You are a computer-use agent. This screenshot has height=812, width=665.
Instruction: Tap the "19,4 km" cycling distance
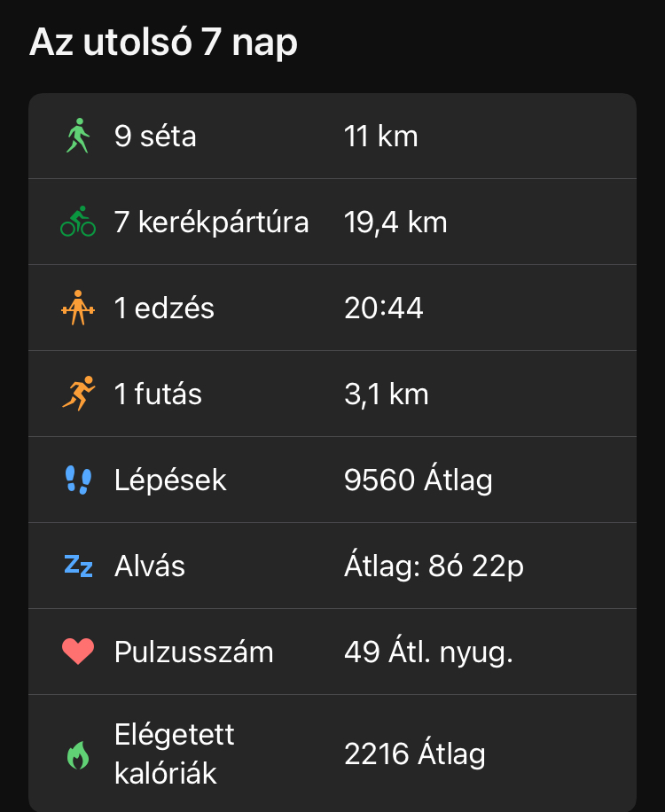(395, 222)
